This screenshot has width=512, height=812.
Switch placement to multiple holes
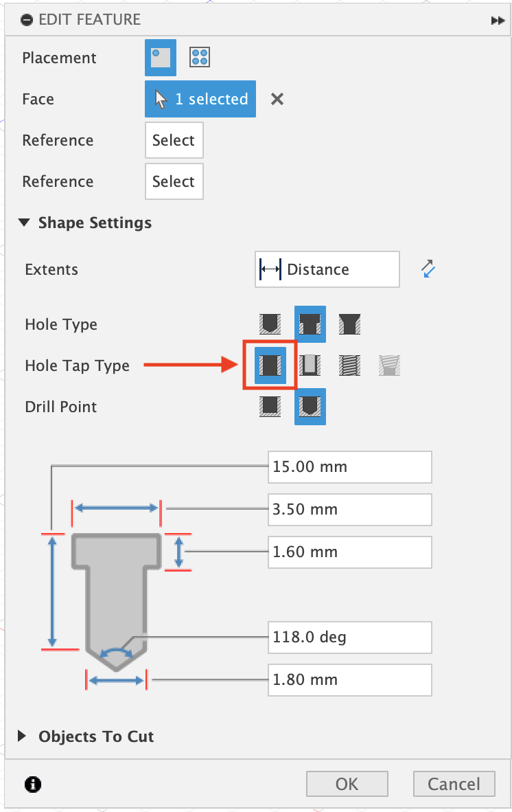click(199, 58)
